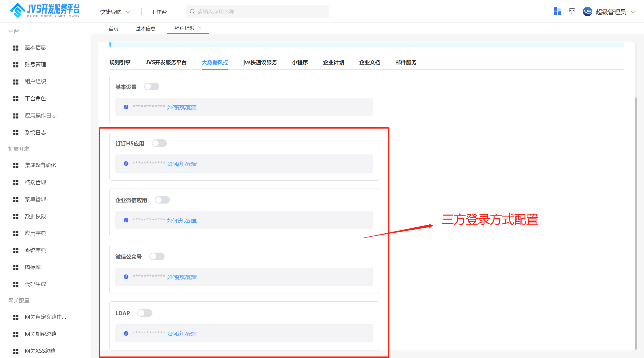Open 如何获取配置 link in LDAP
This screenshot has width=644, height=358.
182,334
